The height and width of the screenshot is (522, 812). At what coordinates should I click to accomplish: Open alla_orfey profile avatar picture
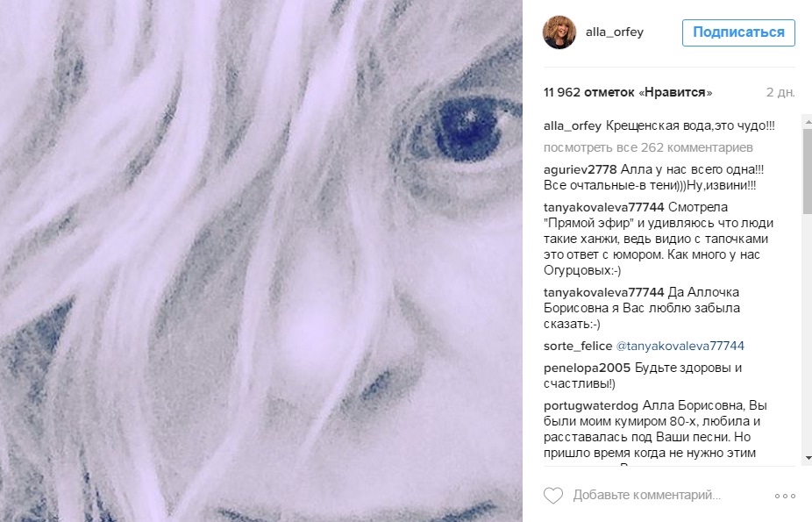(x=559, y=32)
